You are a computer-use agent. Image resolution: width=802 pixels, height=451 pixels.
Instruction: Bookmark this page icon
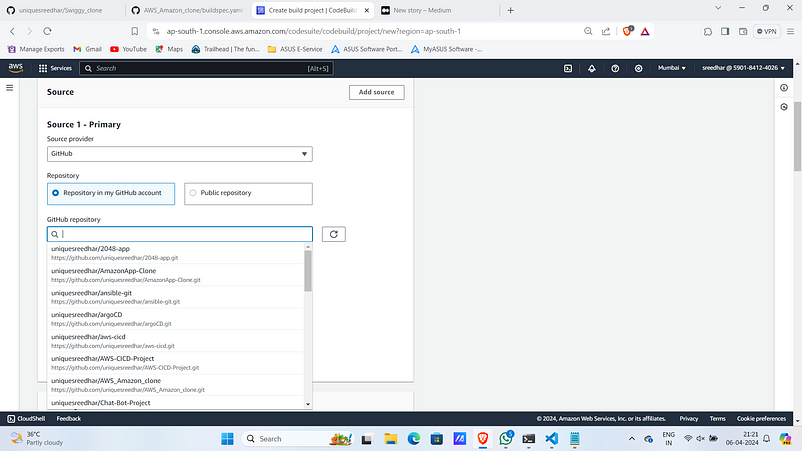pyautogui.click(x=135, y=31)
